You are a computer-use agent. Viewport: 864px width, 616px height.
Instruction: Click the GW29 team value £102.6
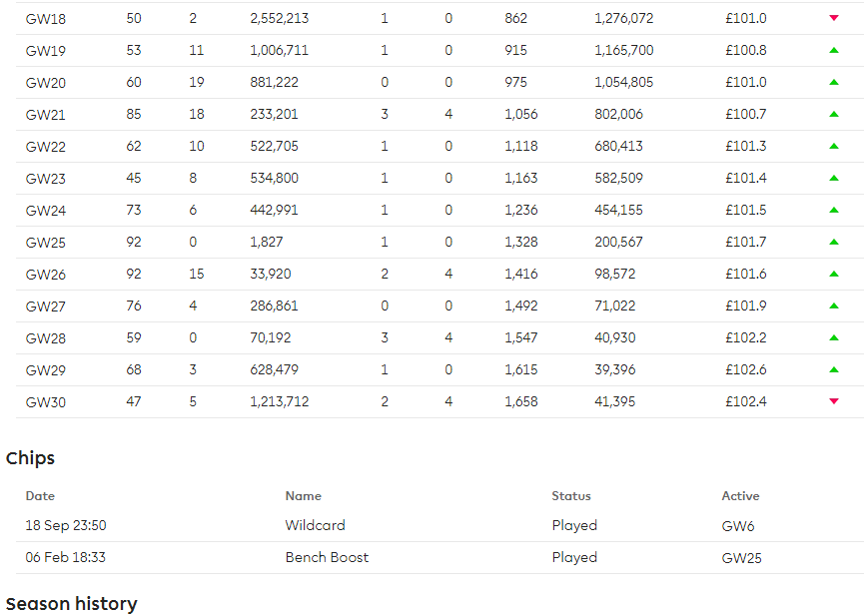(745, 369)
